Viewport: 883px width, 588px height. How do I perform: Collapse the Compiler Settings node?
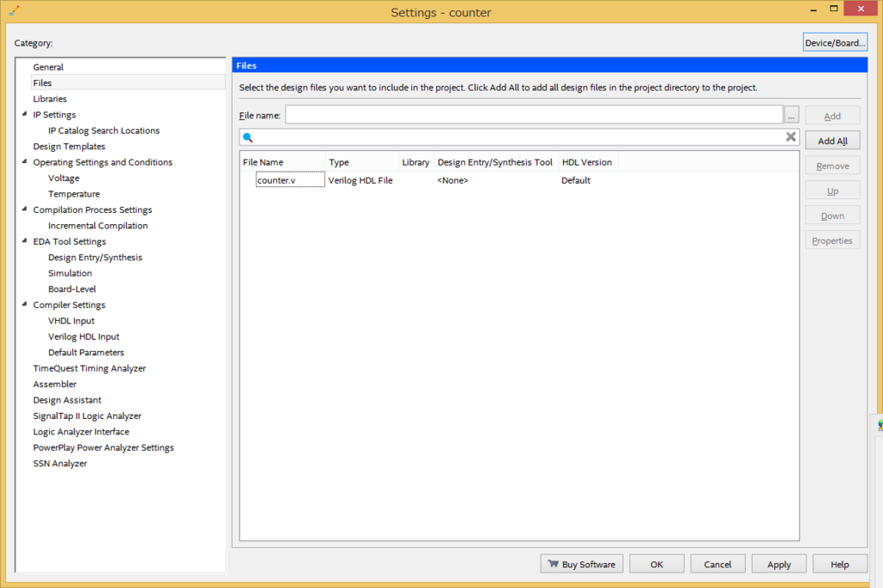click(x=24, y=304)
